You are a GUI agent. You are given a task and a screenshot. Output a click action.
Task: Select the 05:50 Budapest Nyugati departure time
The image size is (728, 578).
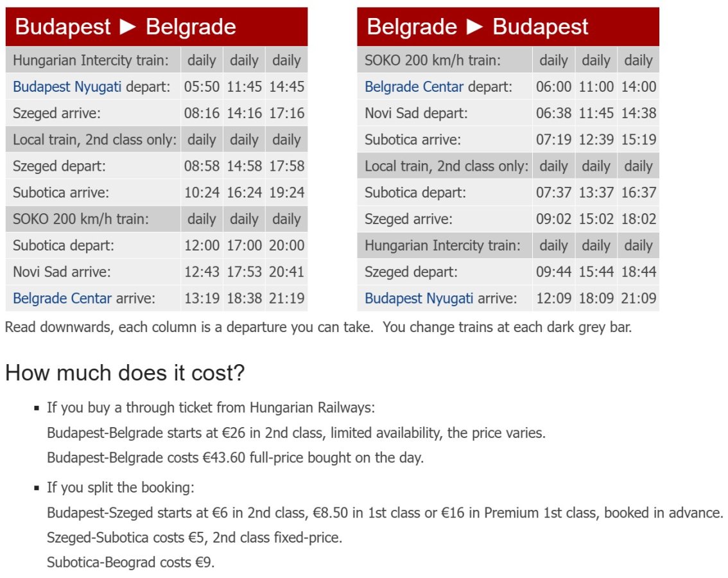click(202, 87)
